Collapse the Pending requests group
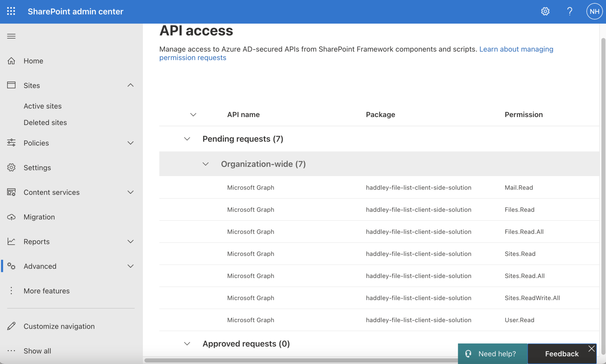Screen dimensions: 606x364 (187, 139)
